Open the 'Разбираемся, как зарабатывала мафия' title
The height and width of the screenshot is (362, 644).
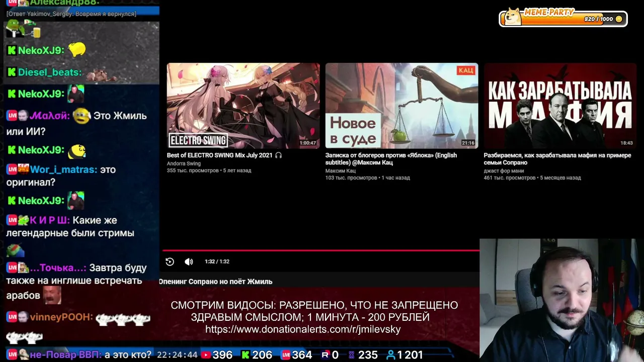(x=557, y=159)
